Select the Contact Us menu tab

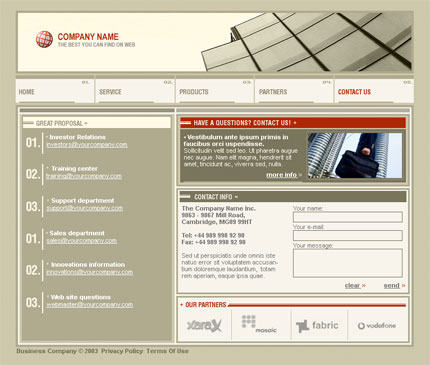click(x=374, y=91)
